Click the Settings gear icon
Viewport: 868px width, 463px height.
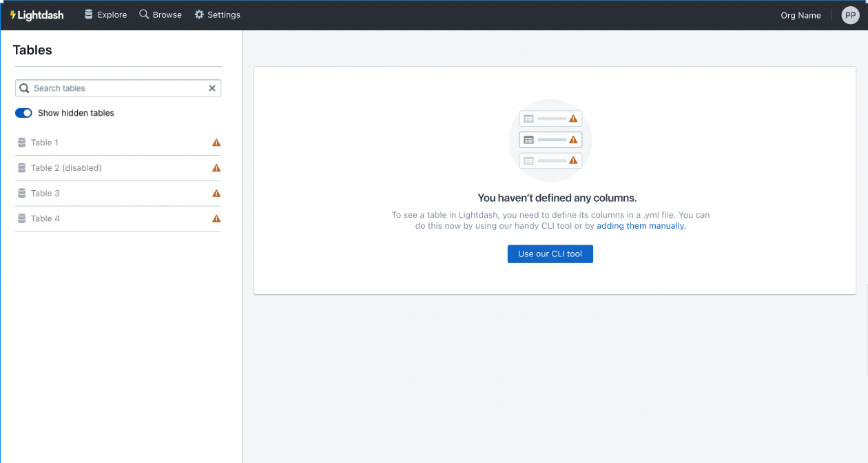coord(199,14)
